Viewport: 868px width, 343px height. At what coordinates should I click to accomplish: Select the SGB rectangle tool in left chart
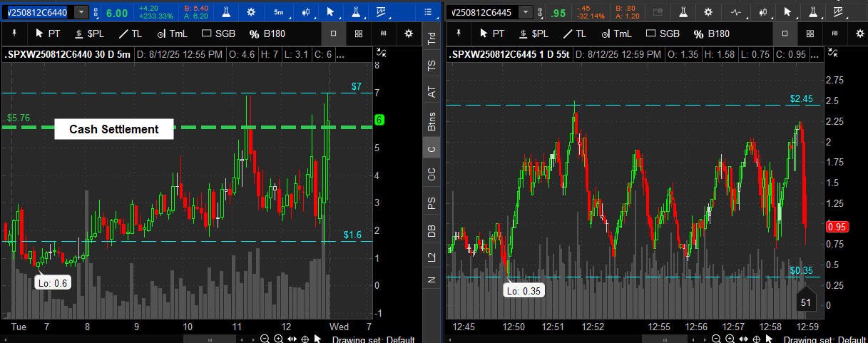tap(219, 34)
